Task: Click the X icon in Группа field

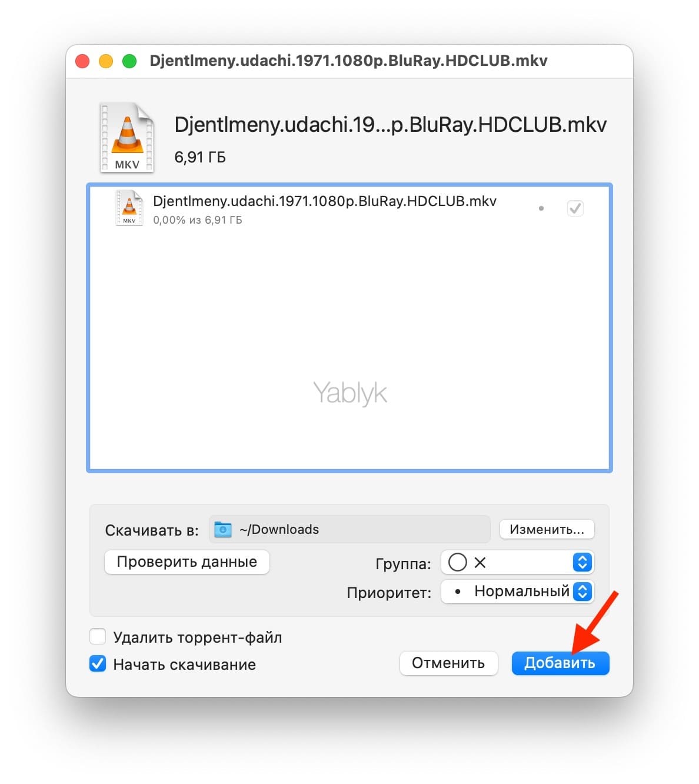Action: (x=480, y=563)
